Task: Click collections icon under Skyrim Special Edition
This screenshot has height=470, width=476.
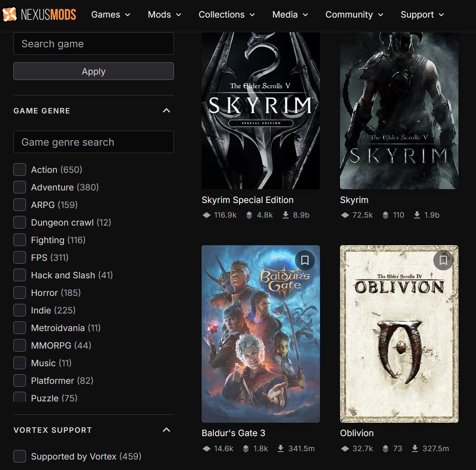Action: [x=249, y=215]
